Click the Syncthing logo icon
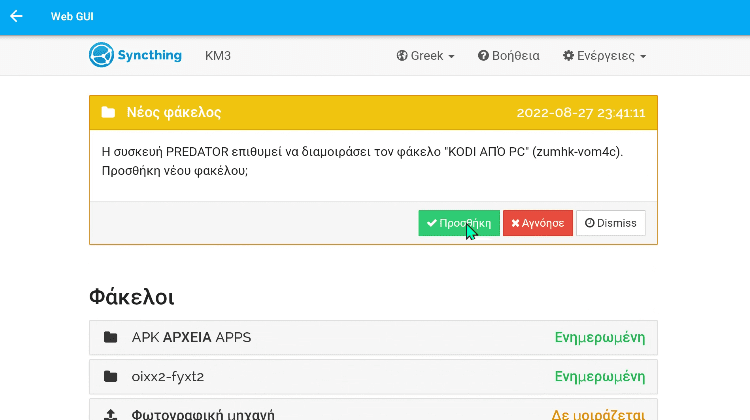Screen dimensions: 750x420 pyautogui.click(x=101, y=55)
